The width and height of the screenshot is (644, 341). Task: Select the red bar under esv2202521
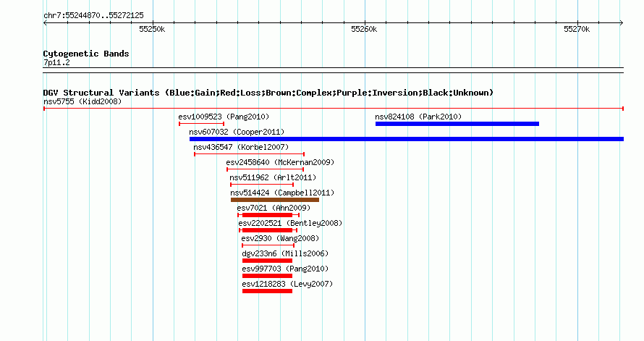pos(268,230)
